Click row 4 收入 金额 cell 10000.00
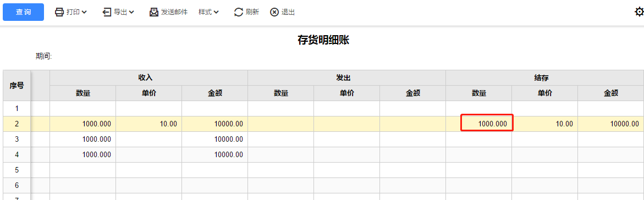Image resolution: width=644 pixels, height=200 pixels. [215, 155]
